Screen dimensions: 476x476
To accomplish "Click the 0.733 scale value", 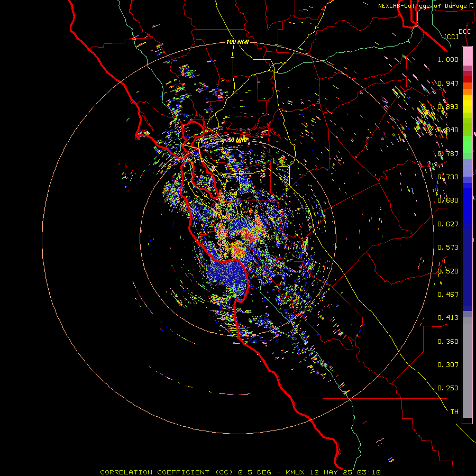I will pos(448,177).
